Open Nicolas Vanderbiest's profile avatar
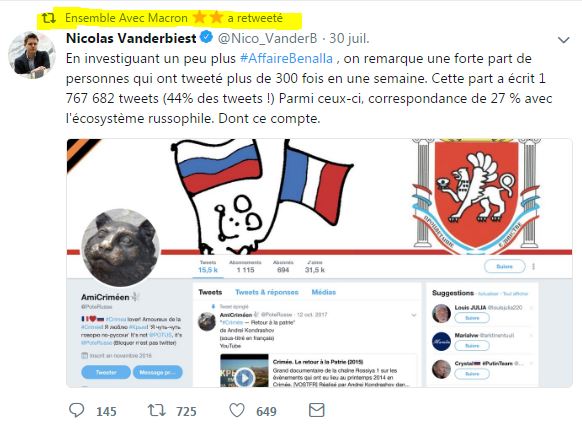This screenshot has width=582, height=427. coord(32,55)
